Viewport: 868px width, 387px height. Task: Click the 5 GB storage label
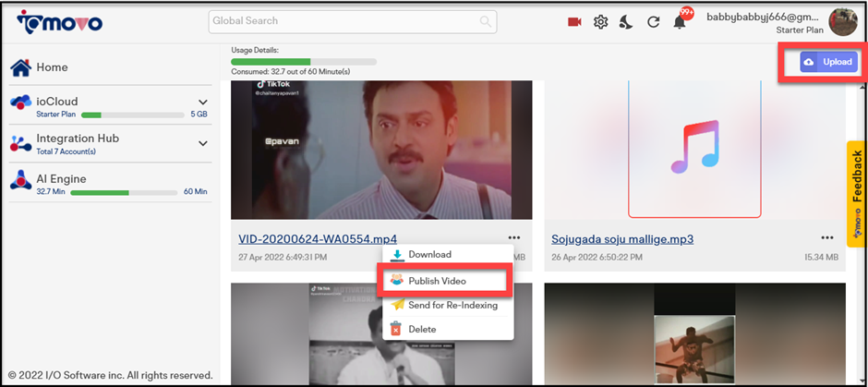(x=199, y=115)
